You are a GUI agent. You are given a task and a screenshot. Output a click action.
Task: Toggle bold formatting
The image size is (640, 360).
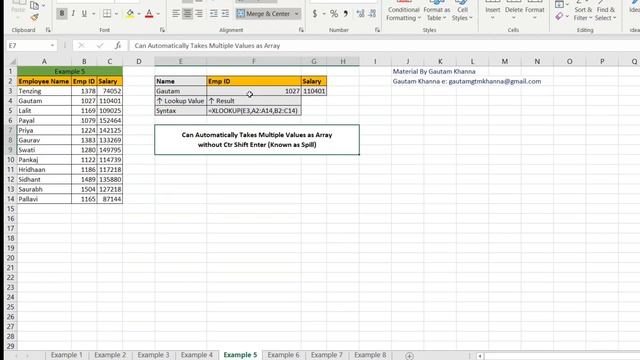point(62,13)
